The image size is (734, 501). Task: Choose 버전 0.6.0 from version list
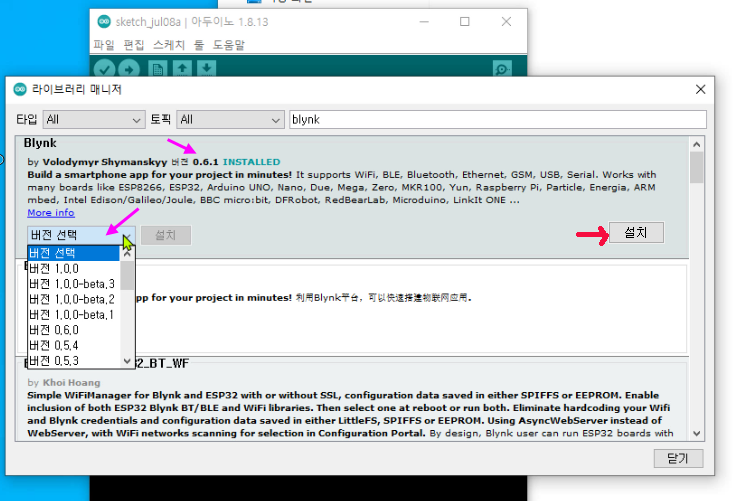click(73, 330)
